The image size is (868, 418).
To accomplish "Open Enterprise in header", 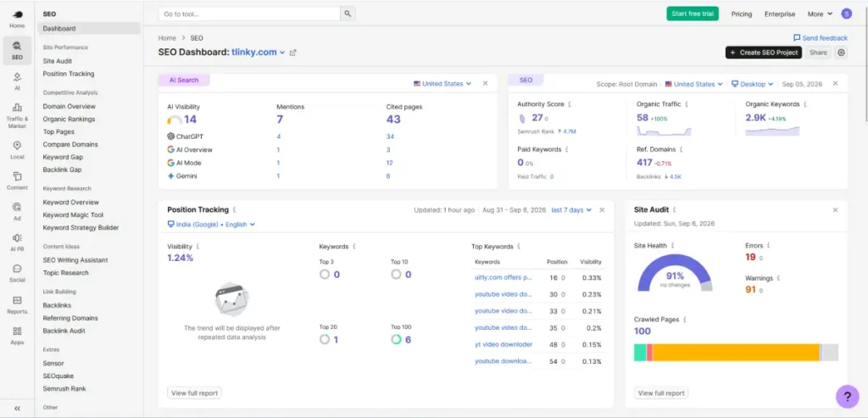I will pyautogui.click(x=780, y=14).
